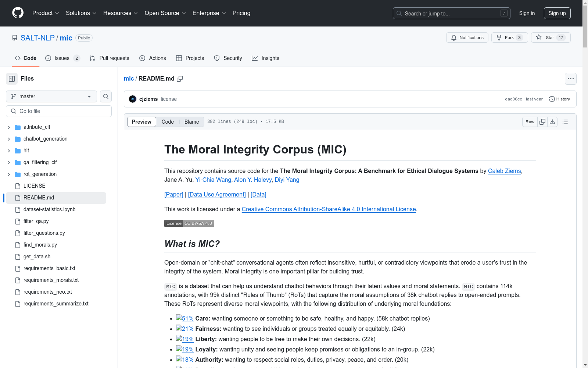Copy the README.md file path
Viewport: 588px width, 368px height.
[180, 79]
